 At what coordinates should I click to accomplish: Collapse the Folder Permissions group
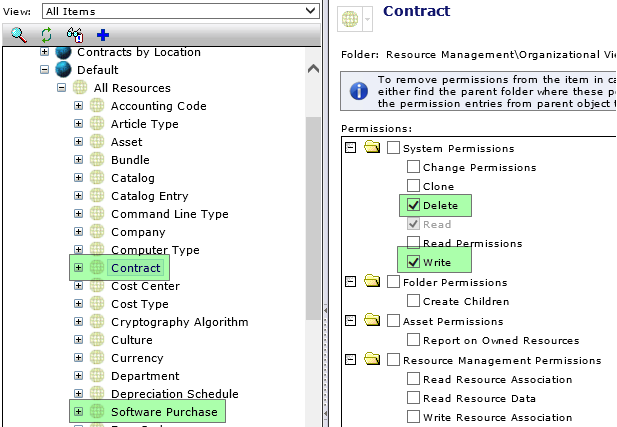(350, 281)
